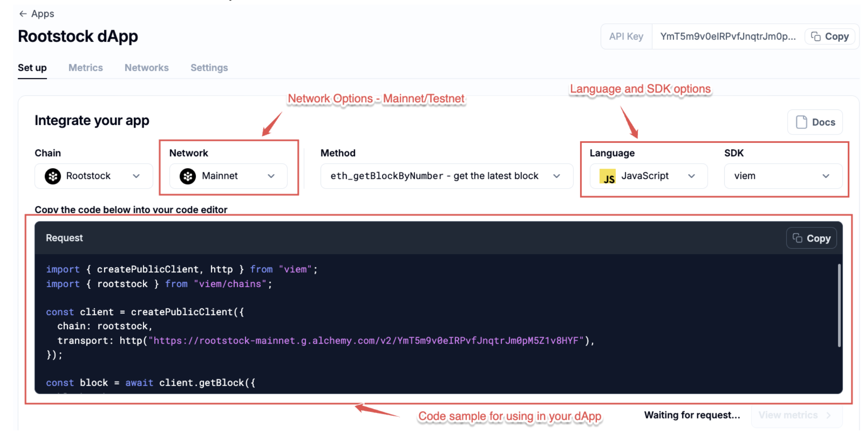Click the chevron arrow in View metrics
The width and height of the screenshot is (868, 441).
coord(829,415)
